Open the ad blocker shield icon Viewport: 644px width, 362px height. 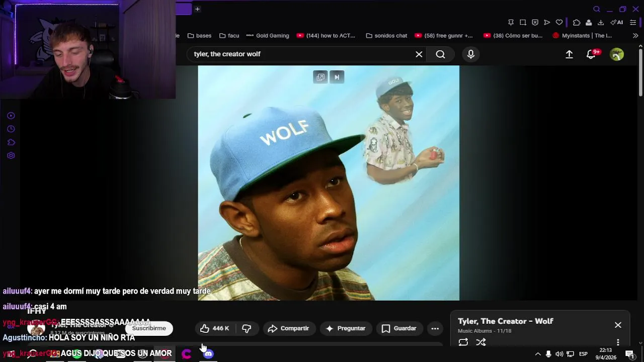(x=535, y=23)
